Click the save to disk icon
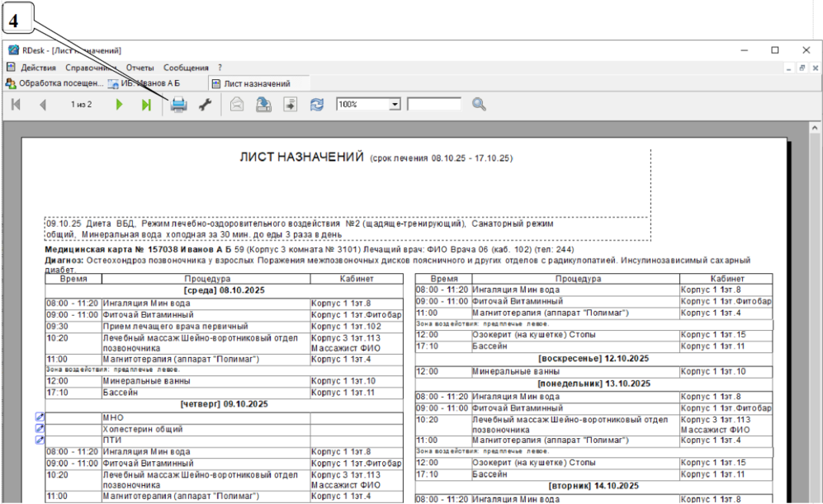 (x=263, y=105)
